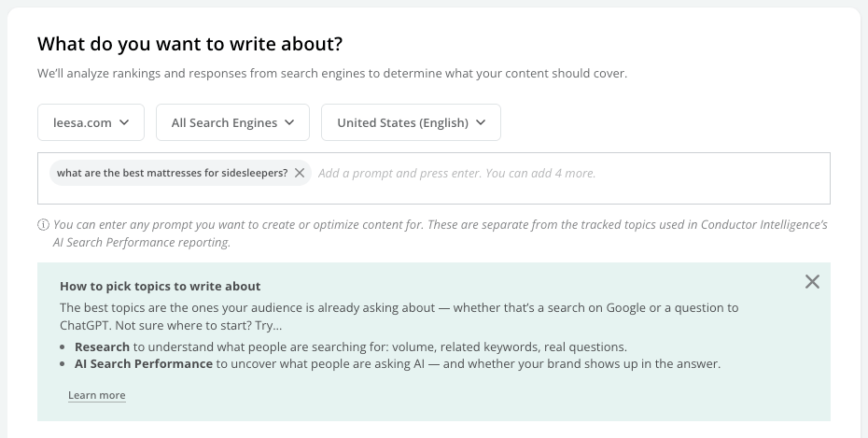Click the bold AI Search Performance bullet text

point(144,364)
